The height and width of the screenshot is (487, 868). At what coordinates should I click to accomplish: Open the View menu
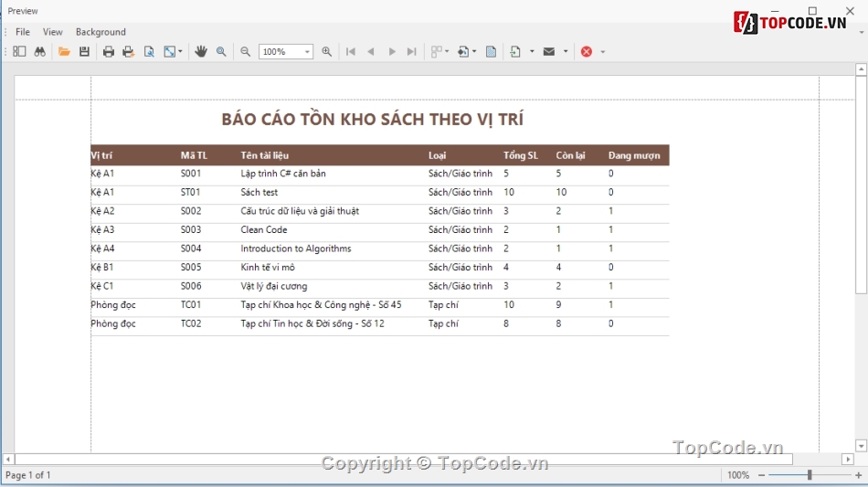[53, 32]
